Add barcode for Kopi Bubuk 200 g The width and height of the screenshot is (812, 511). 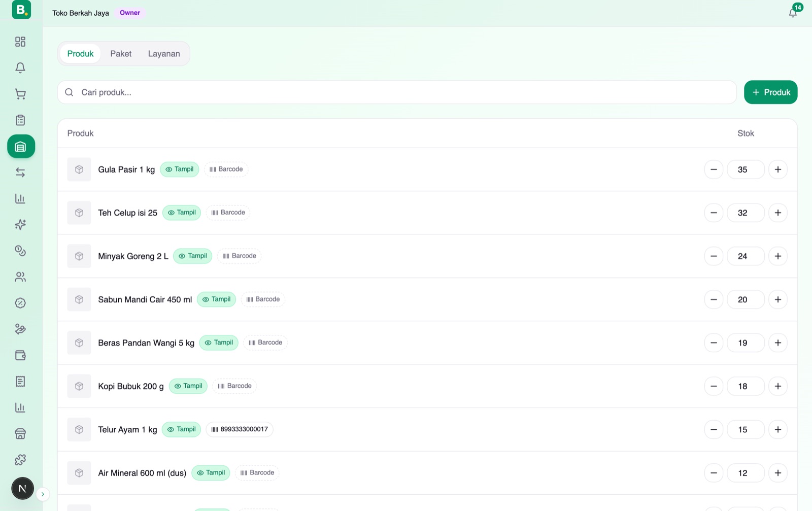click(234, 386)
